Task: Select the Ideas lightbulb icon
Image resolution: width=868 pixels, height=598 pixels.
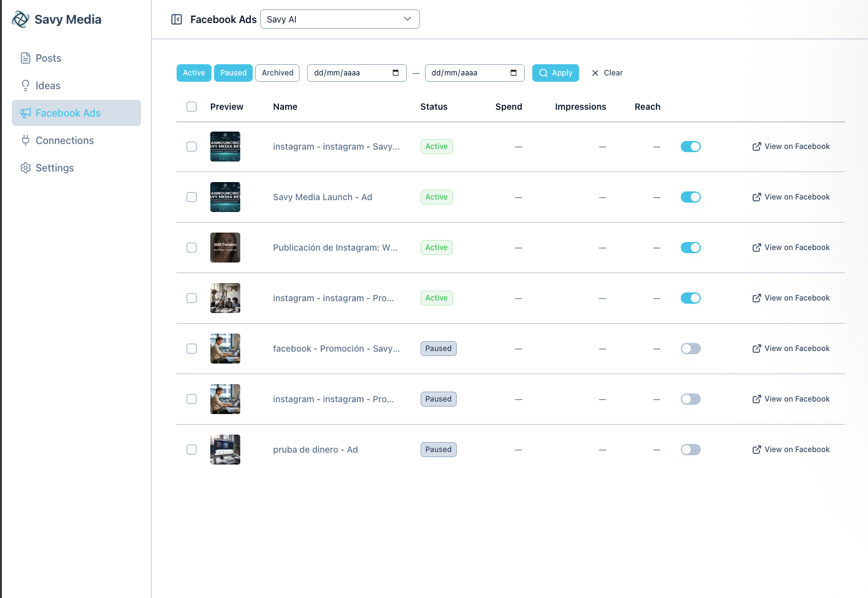Action: tap(25, 85)
